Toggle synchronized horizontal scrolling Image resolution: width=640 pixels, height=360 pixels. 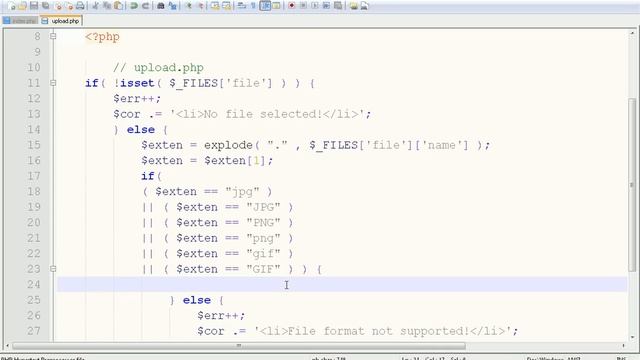[226, 6]
